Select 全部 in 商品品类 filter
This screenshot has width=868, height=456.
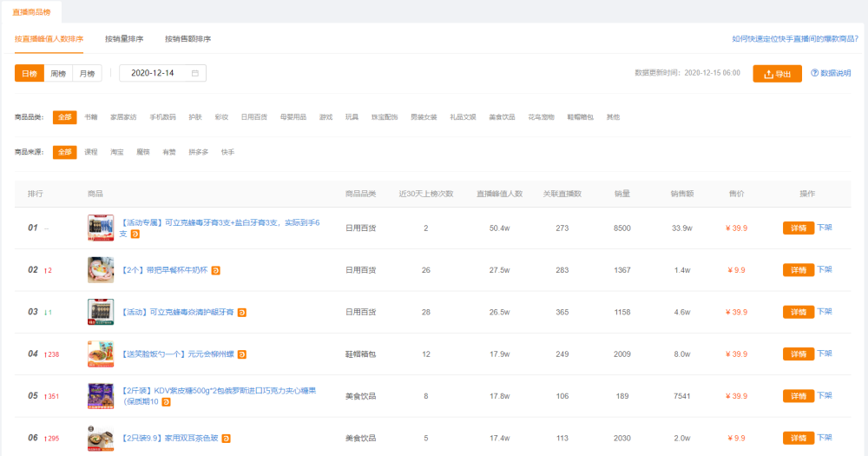(65, 117)
